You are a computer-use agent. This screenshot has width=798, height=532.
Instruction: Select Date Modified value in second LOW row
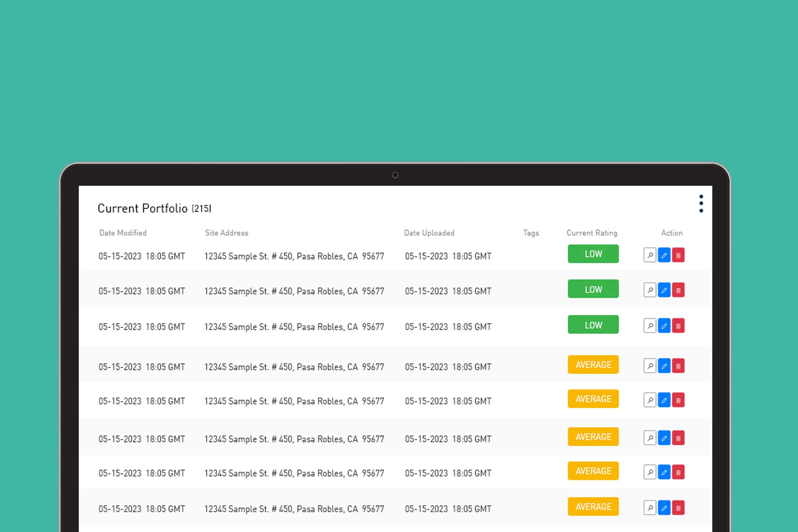pos(142,291)
